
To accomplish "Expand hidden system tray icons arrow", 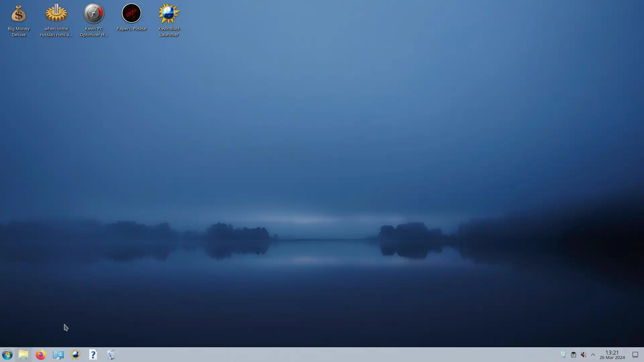I will (593, 355).
